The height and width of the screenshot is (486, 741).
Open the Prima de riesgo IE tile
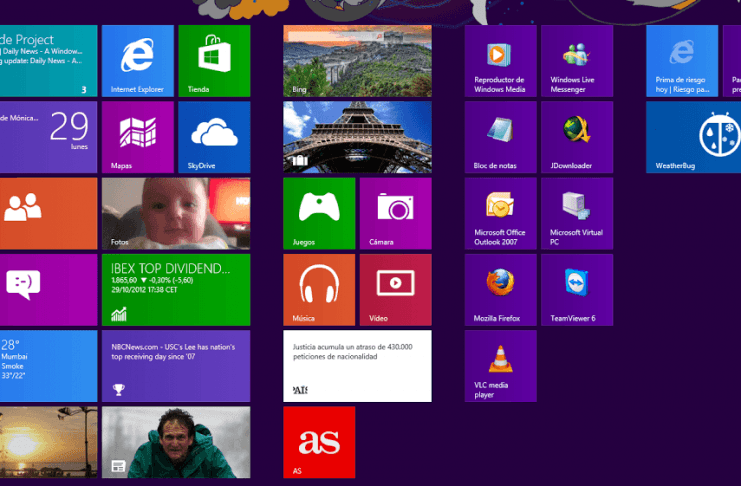click(682, 61)
